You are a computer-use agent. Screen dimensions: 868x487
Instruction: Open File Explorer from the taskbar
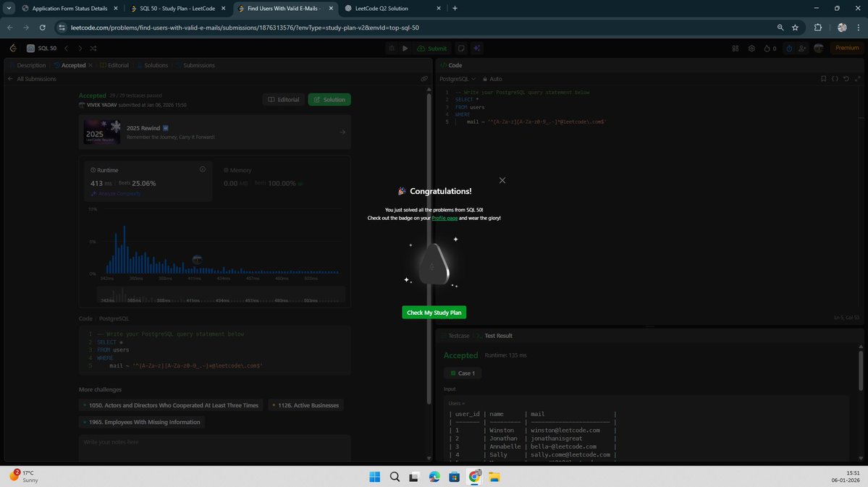(494, 477)
